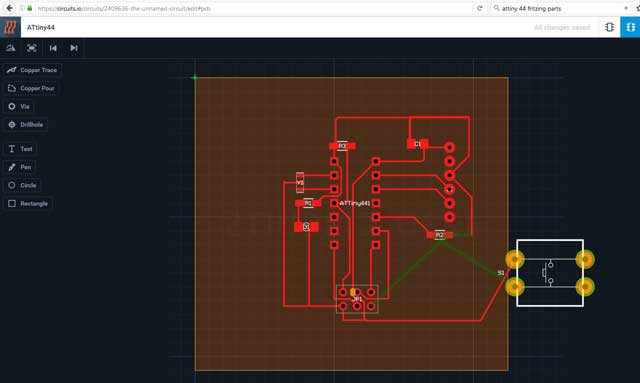Click the topmost round pad of six-pin header
The image size is (640, 383).
(449, 147)
